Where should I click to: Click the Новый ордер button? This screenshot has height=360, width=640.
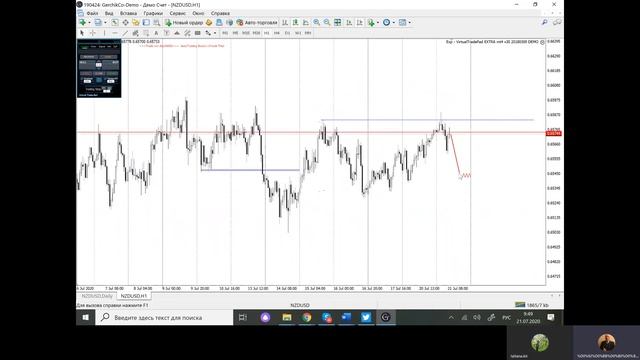[184, 22]
